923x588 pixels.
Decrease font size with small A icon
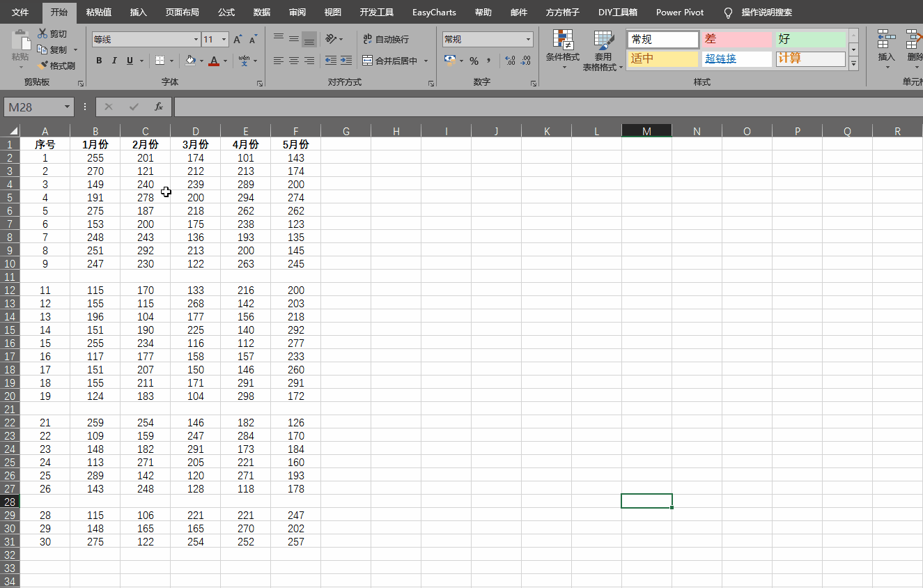pos(251,40)
